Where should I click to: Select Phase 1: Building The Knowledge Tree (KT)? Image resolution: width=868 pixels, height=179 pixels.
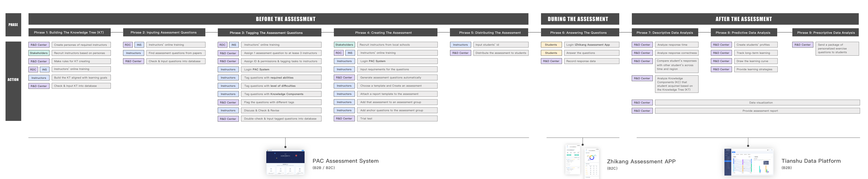[x=69, y=32]
